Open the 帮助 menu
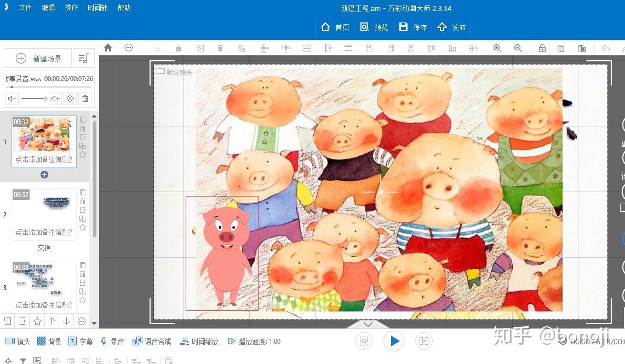The width and height of the screenshot is (625, 364). [x=124, y=8]
